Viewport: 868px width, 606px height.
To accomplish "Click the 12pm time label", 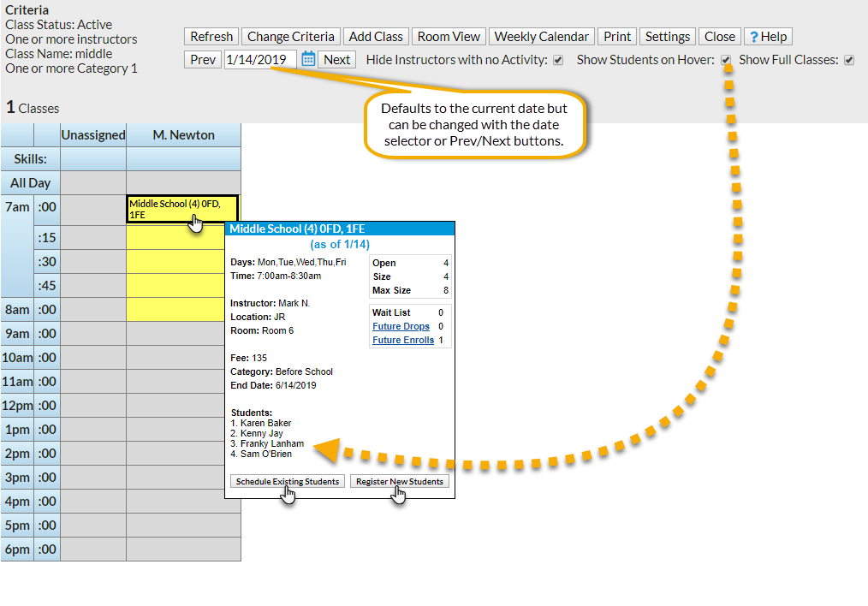I will coord(17,406).
